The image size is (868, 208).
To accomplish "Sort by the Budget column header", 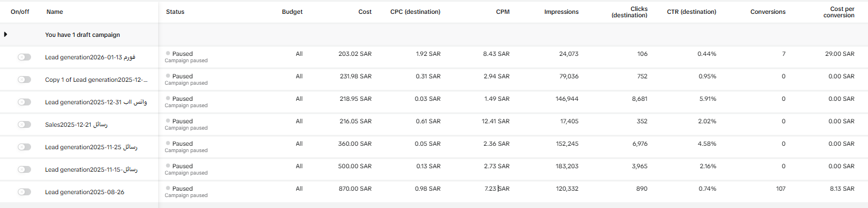I will click(x=292, y=12).
